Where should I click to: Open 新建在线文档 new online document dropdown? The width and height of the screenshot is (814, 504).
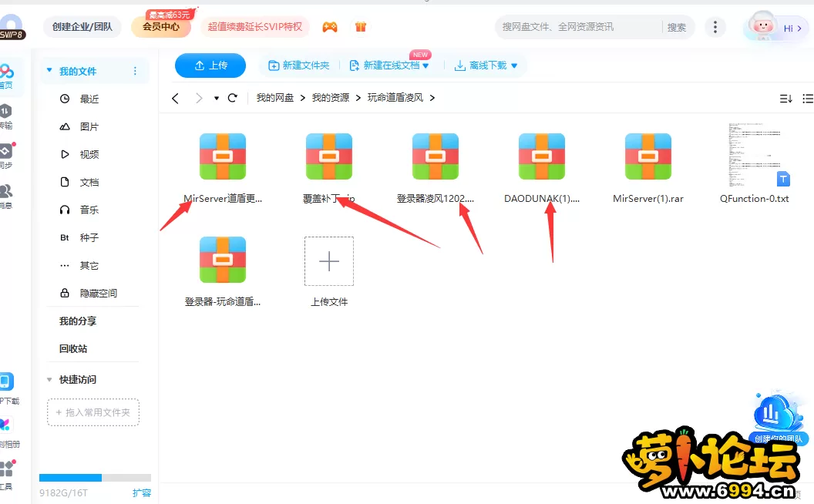click(389, 66)
